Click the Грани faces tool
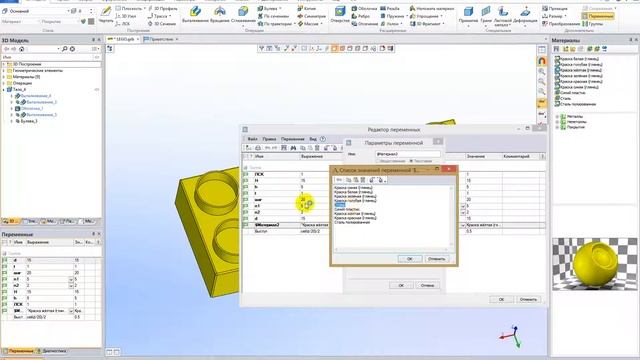The image size is (640, 360). [486, 15]
